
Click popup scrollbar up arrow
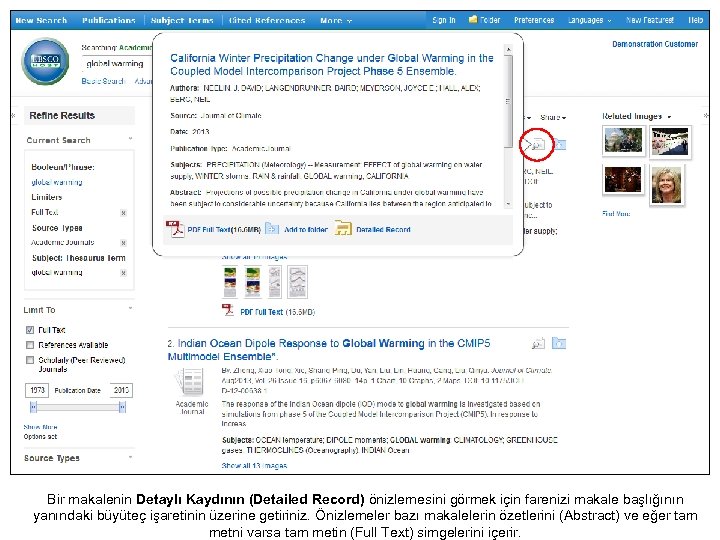pyautogui.click(x=508, y=49)
